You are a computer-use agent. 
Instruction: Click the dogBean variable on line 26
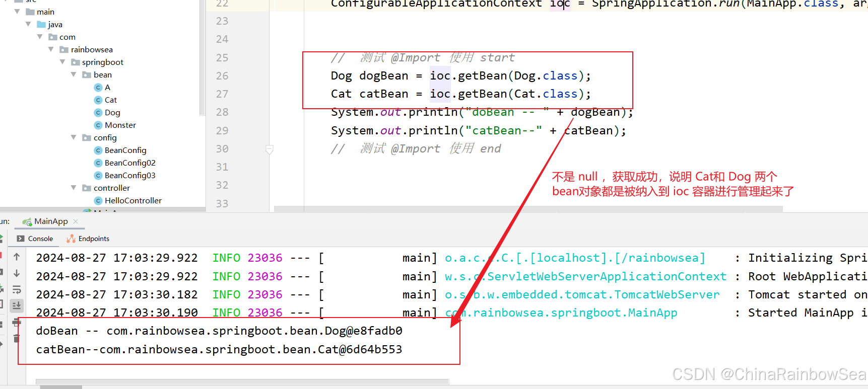pyautogui.click(x=383, y=76)
